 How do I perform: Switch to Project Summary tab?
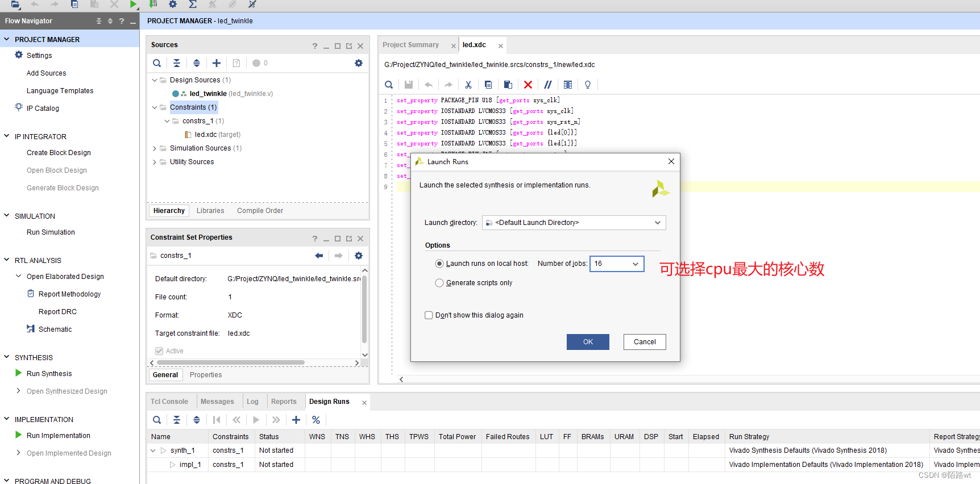tap(410, 45)
